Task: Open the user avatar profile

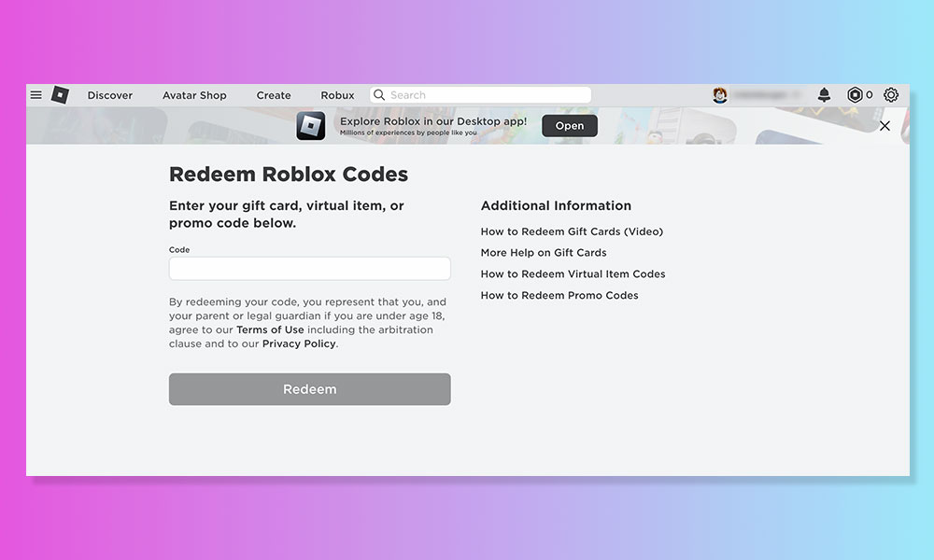Action: pos(719,94)
